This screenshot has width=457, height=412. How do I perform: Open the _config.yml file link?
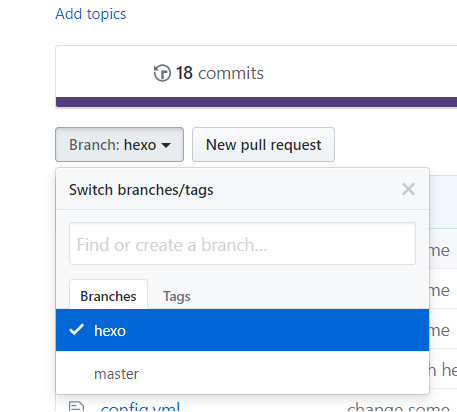tap(140, 407)
